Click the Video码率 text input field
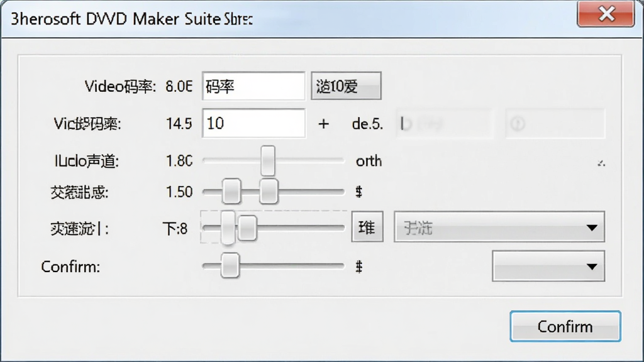 [253, 86]
